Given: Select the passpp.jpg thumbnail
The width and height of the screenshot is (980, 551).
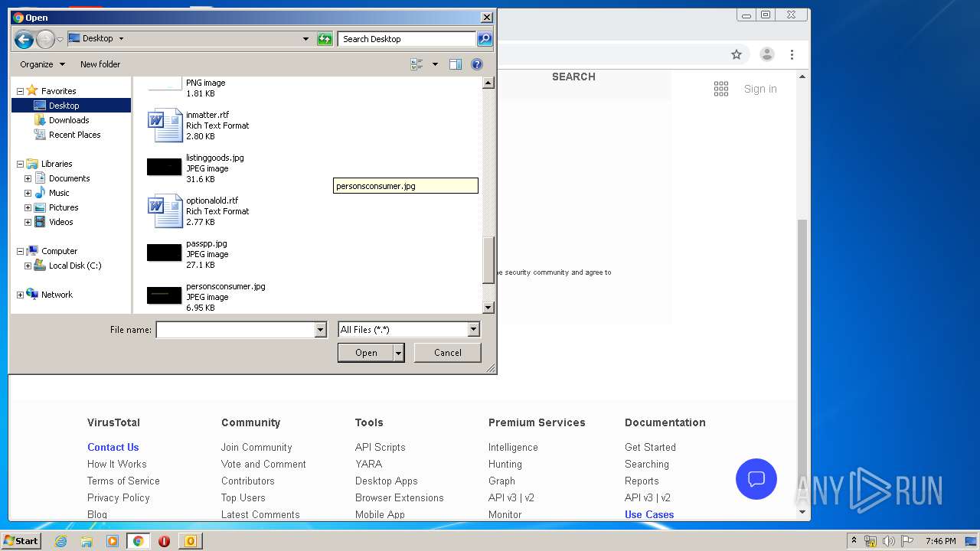Looking at the screenshot, I should pyautogui.click(x=165, y=253).
